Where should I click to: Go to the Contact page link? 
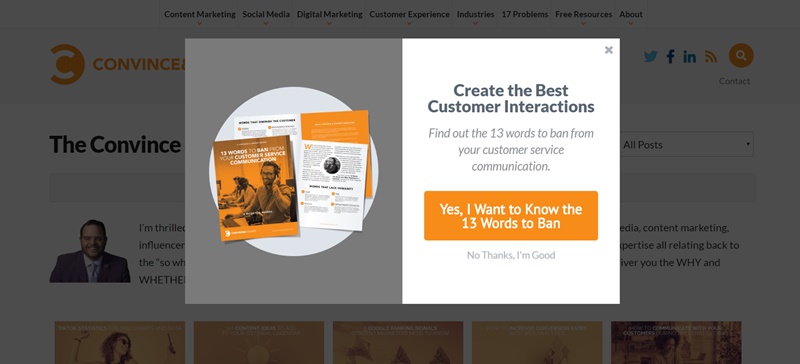click(734, 81)
